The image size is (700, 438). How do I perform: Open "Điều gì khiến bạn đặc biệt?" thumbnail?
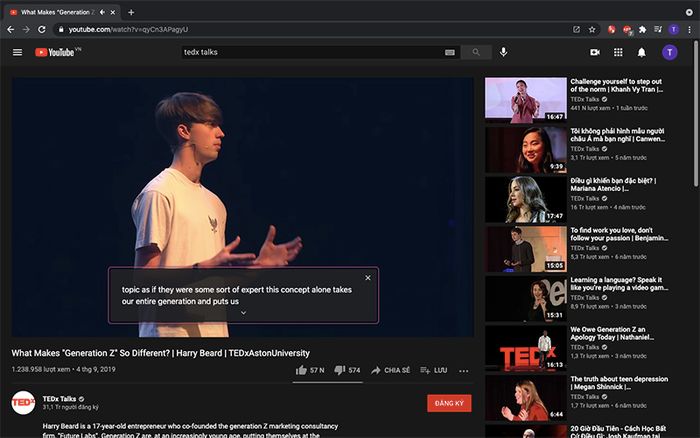[x=526, y=199]
